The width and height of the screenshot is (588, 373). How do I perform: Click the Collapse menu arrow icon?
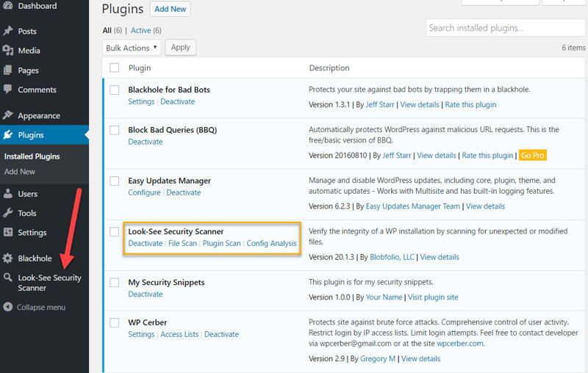(x=8, y=307)
